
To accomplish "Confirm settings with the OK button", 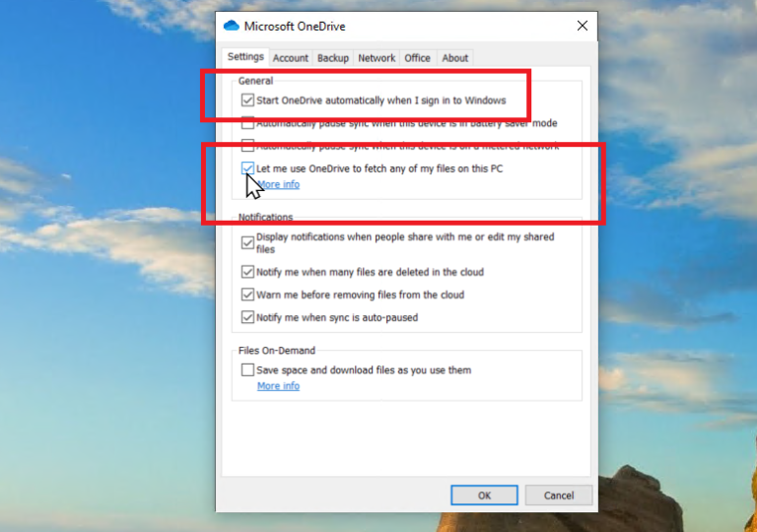I will coord(484,496).
